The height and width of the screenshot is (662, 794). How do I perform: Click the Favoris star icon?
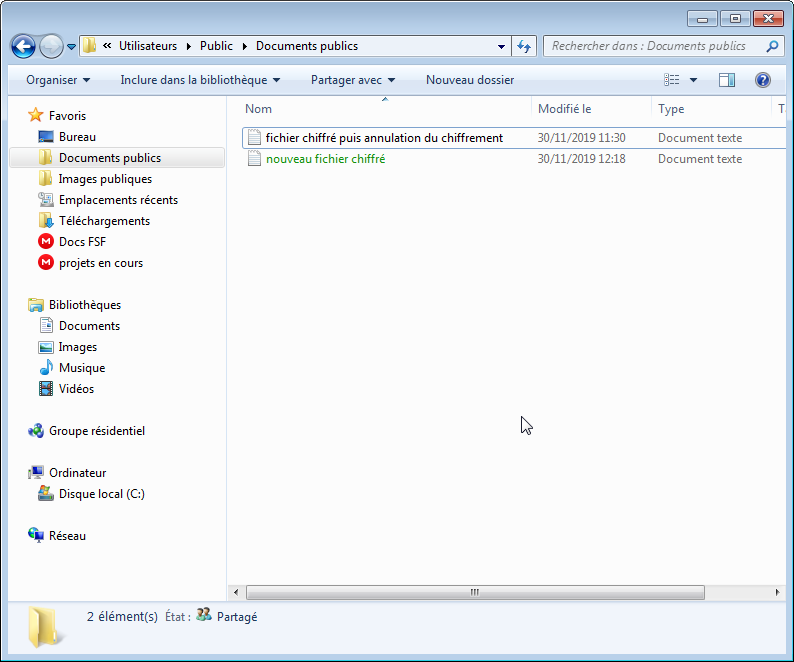tap(35, 115)
